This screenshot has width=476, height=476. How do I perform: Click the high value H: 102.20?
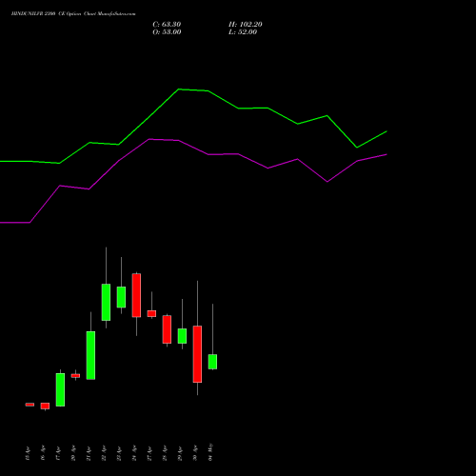245,25
